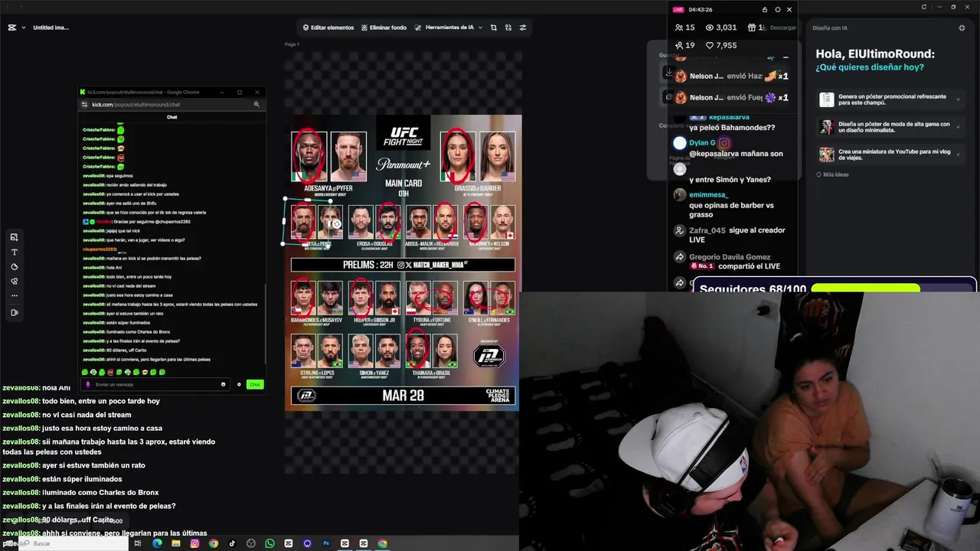Image resolution: width=980 pixels, height=551 pixels.
Task: Click the audience icon showing 15
Action: (x=678, y=28)
